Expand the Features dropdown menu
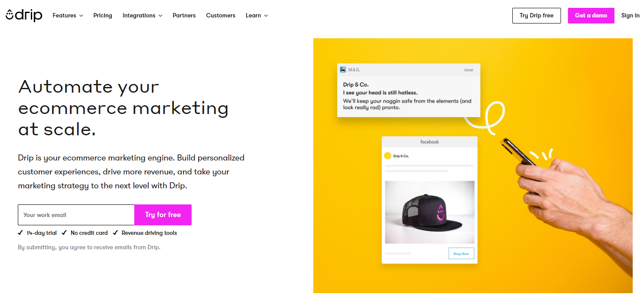This screenshot has width=644, height=301. point(67,15)
